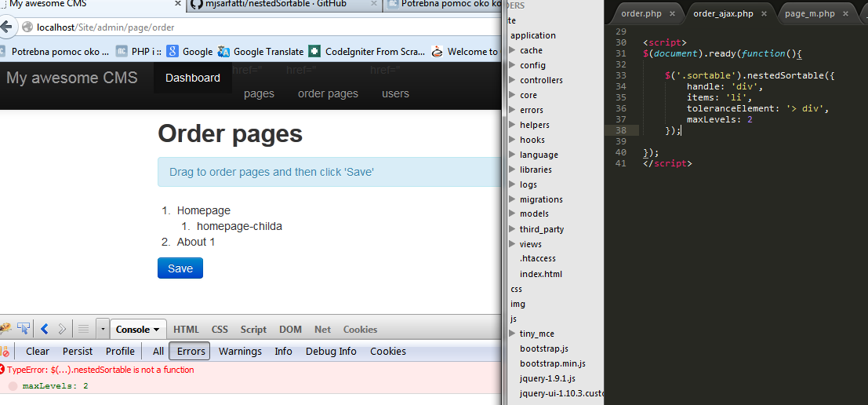Open the Console tab dropdown arrow
The height and width of the screenshot is (405, 868).
156,330
